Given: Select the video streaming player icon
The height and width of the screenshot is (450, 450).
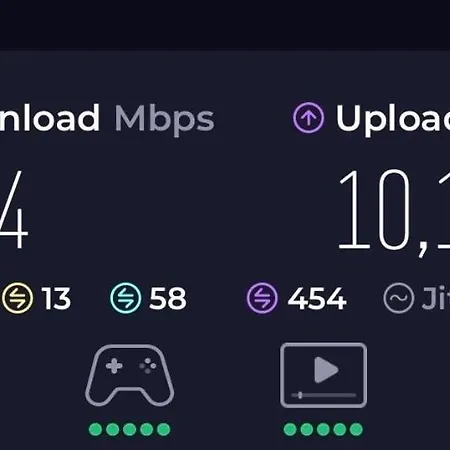Looking at the screenshot, I should point(323,375).
